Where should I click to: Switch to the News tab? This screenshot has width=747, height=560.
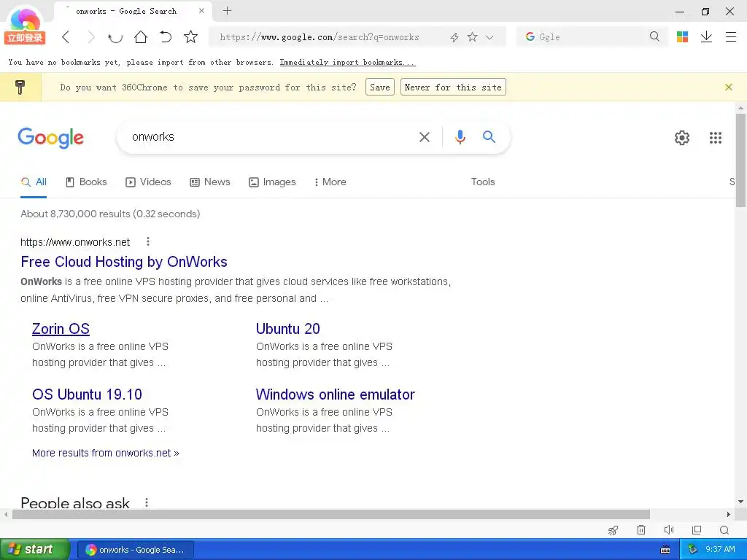[x=210, y=182]
